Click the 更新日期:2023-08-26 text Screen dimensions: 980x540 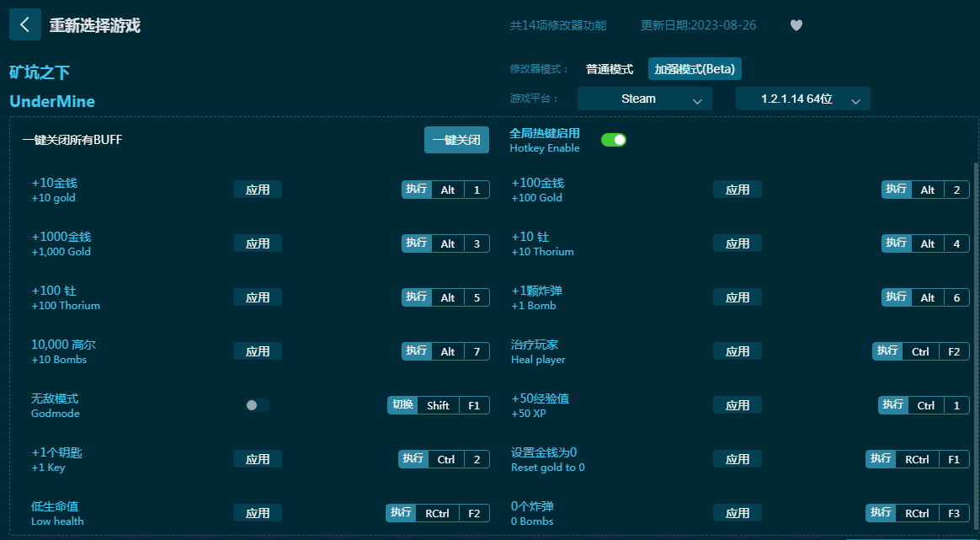pos(698,25)
